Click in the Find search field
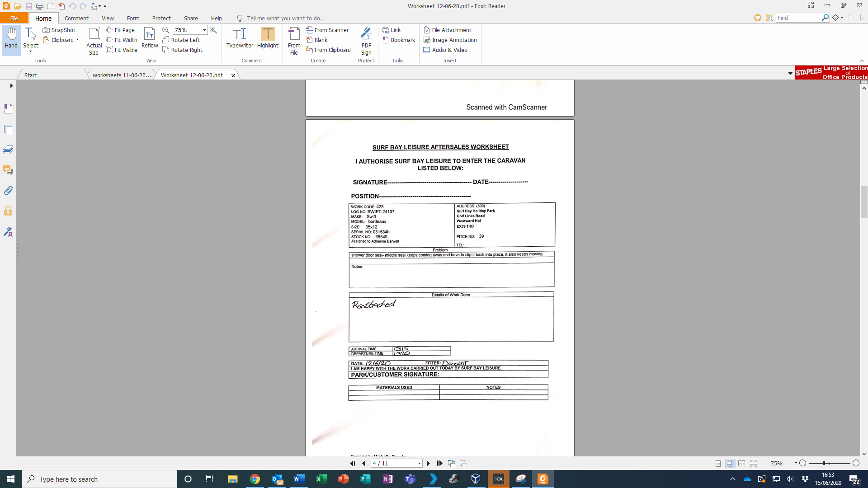The image size is (868, 488). pos(798,18)
